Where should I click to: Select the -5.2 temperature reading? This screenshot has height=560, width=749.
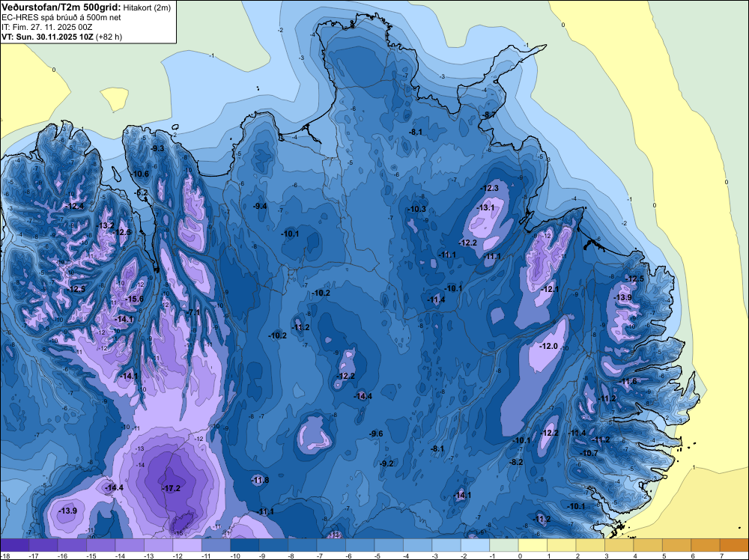142,192
